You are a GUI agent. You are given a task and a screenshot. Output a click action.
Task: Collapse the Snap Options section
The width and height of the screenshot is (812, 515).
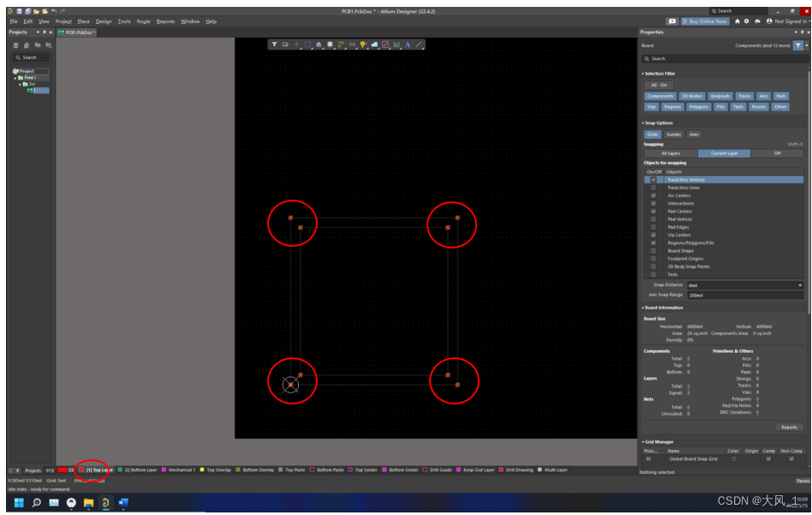click(643, 123)
